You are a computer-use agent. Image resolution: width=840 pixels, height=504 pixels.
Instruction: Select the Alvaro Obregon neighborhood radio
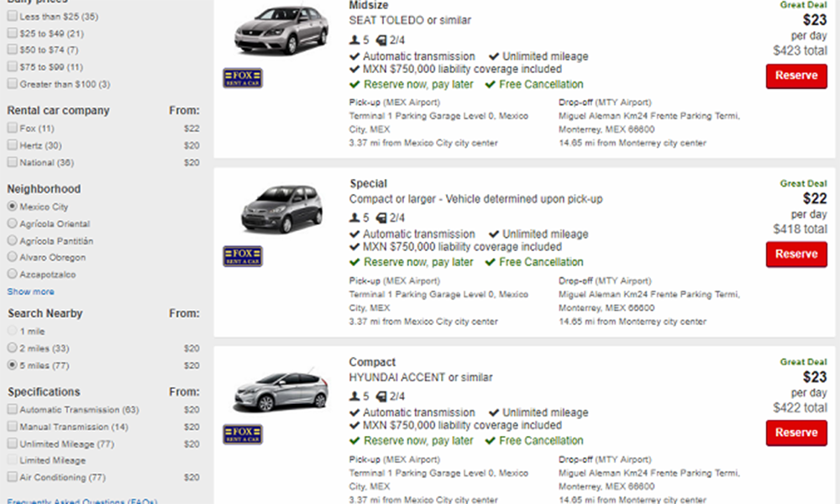12,257
